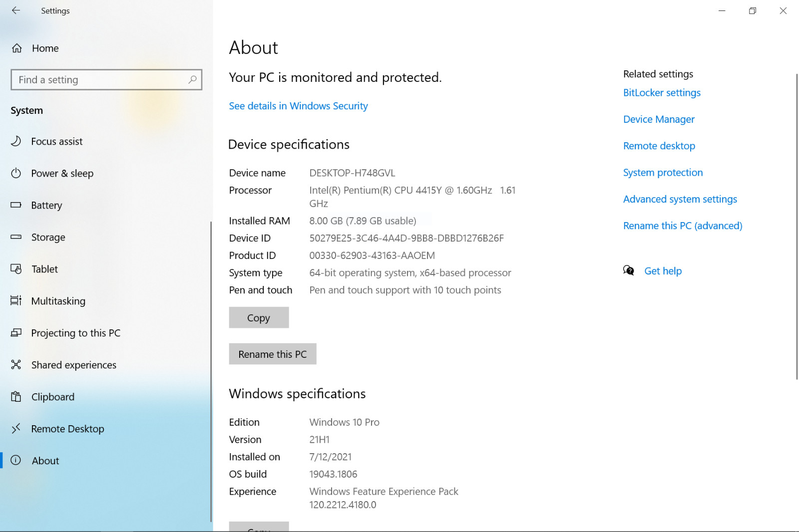Click the device name DESKTOP-H748GVL
The image size is (799, 532).
pyautogui.click(x=352, y=173)
